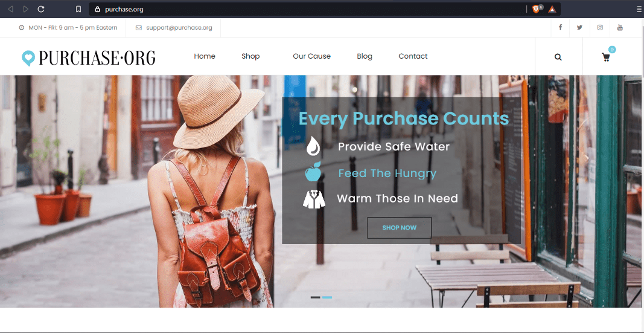Select the first dark slider indicator

coord(316,297)
